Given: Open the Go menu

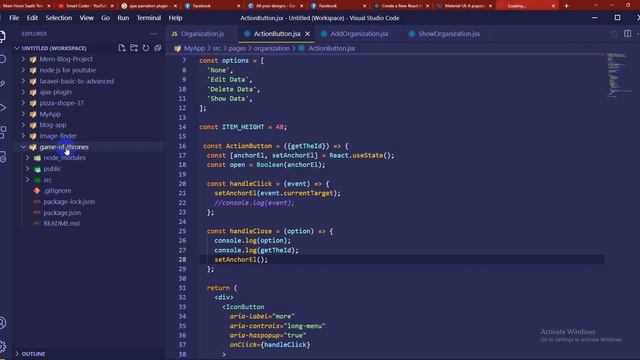Looking at the screenshot, I should point(105,18).
